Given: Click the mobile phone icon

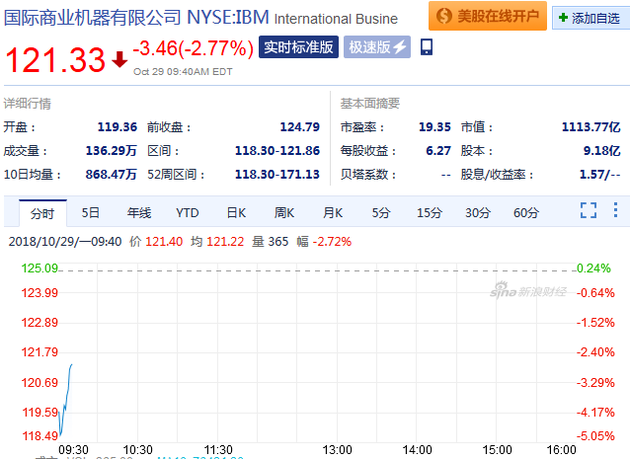Looking at the screenshot, I should coord(426,47).
